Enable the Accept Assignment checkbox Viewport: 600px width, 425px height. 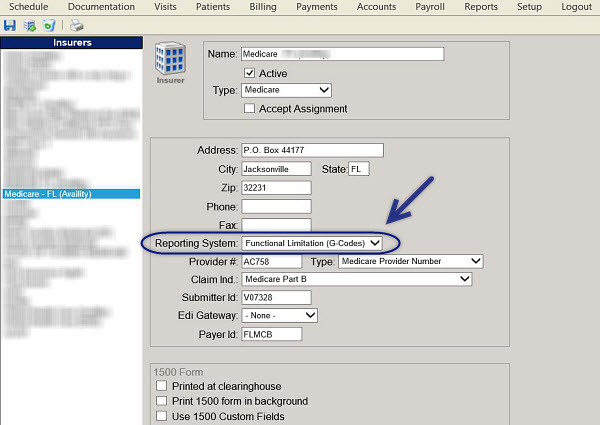249,108
